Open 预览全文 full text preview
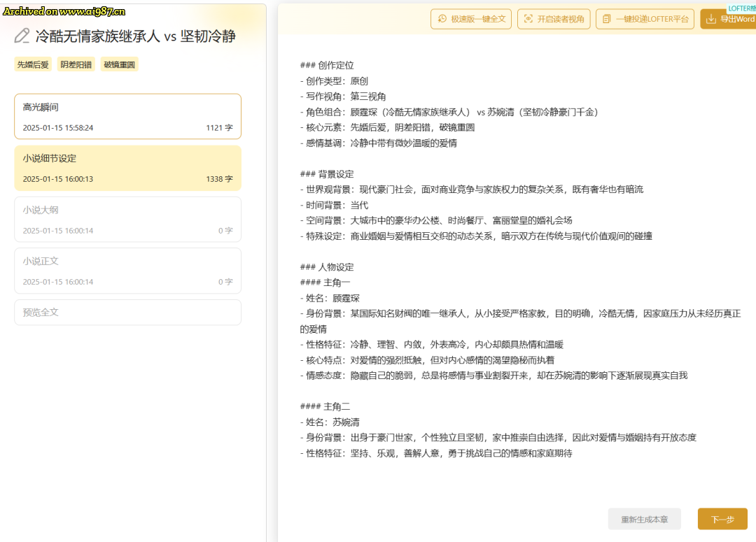The width and height of the screenshot is (756, 542). coord(127,312)
